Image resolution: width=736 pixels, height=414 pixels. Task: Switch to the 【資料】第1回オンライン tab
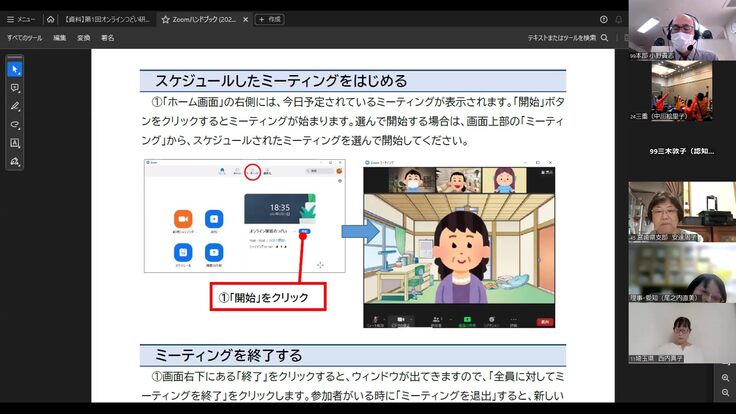pos(105,19)
